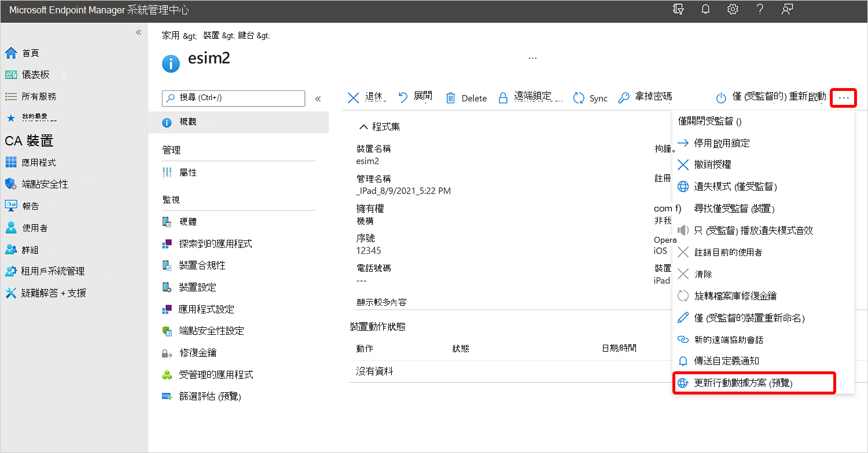
Task: Click the 搜尋 (Ctrl+/) search box
Action: tap(233, 98)
